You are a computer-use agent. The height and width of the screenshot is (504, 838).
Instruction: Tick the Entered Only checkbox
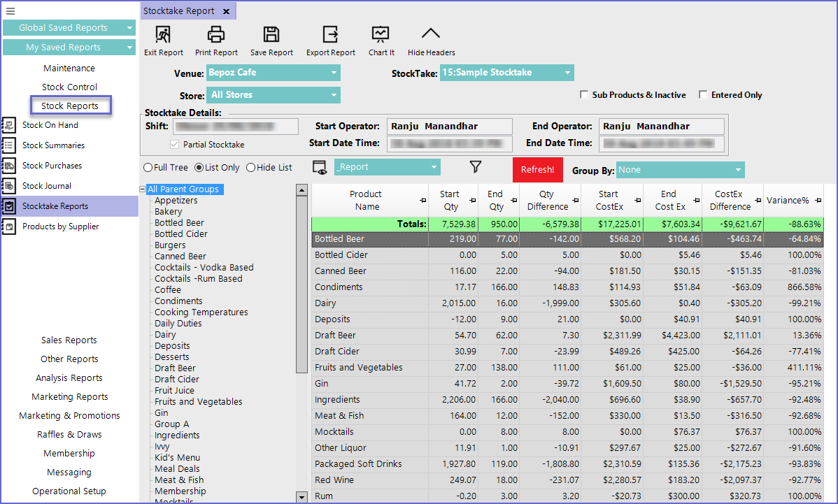click(703, 95)
